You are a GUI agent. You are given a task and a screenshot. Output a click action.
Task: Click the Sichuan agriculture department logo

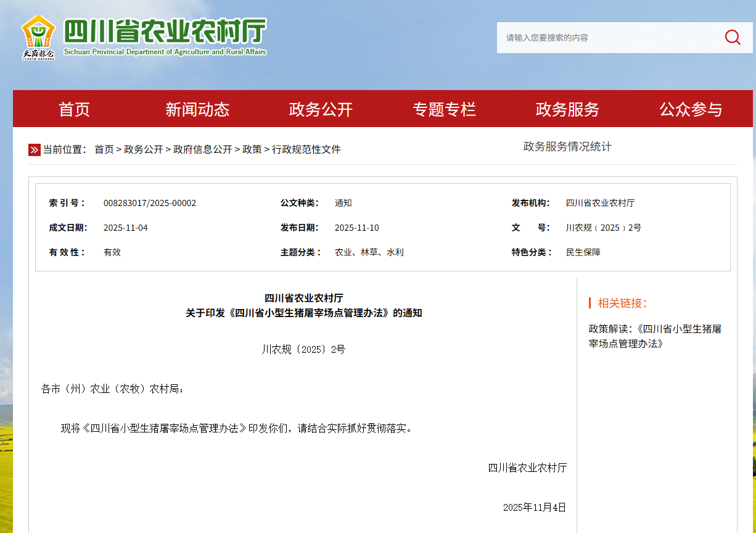coord(38,38)
